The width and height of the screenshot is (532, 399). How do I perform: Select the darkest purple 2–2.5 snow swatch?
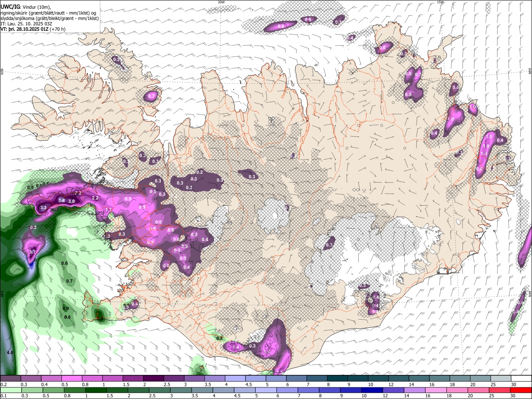click(x=153, y=379)
